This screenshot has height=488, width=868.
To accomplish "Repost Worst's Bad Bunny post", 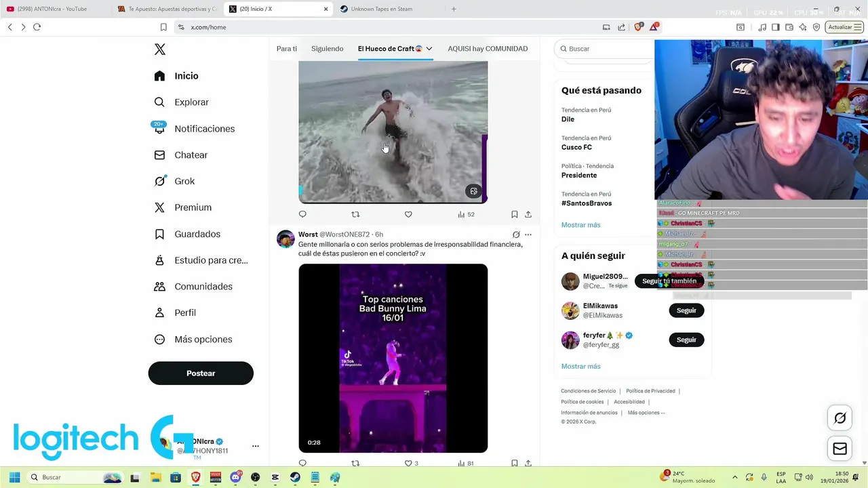I will pyautogui.click(x=355, y=464).
